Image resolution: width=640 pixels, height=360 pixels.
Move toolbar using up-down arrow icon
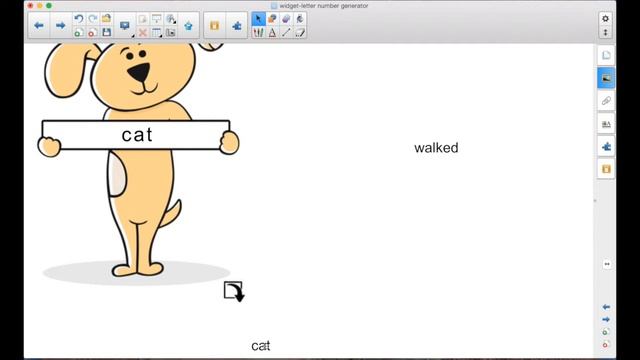click(x=605, y=32)
